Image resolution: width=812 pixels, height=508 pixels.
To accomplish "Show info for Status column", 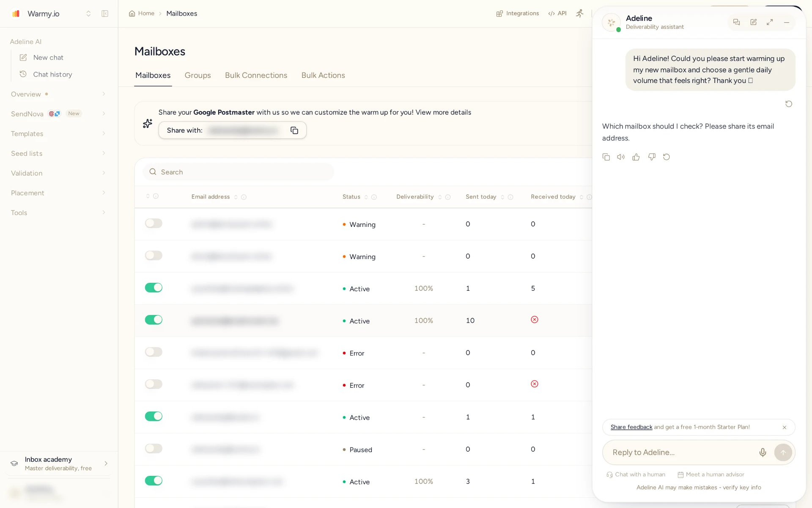I will pyautogui.click(x=374, y=197).
